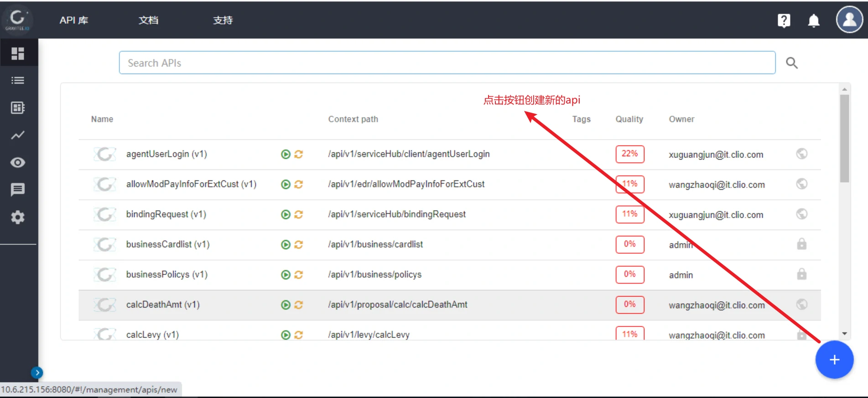This screenshot has width=868, height=398.
Task: Open calcDeathAmt (v1) API
Action: click(x=163, y=305)
